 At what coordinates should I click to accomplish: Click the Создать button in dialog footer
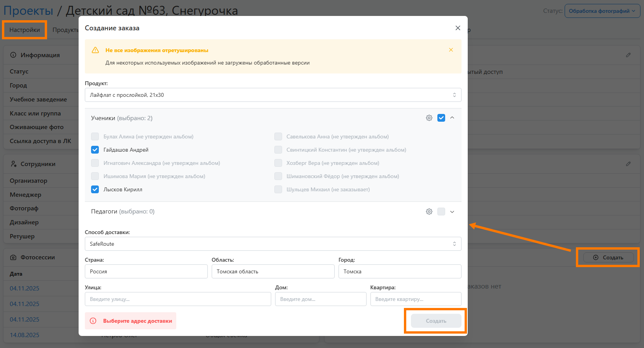(436, 321)
